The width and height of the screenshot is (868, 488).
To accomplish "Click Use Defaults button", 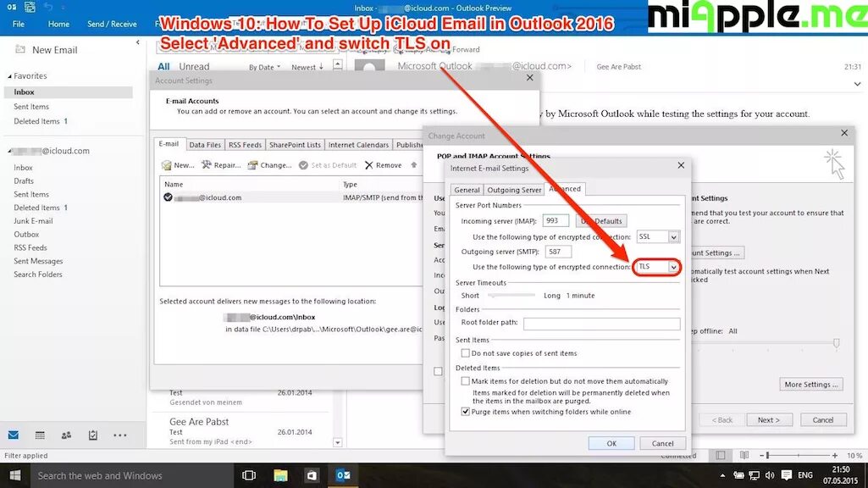I will pos(601,220).
